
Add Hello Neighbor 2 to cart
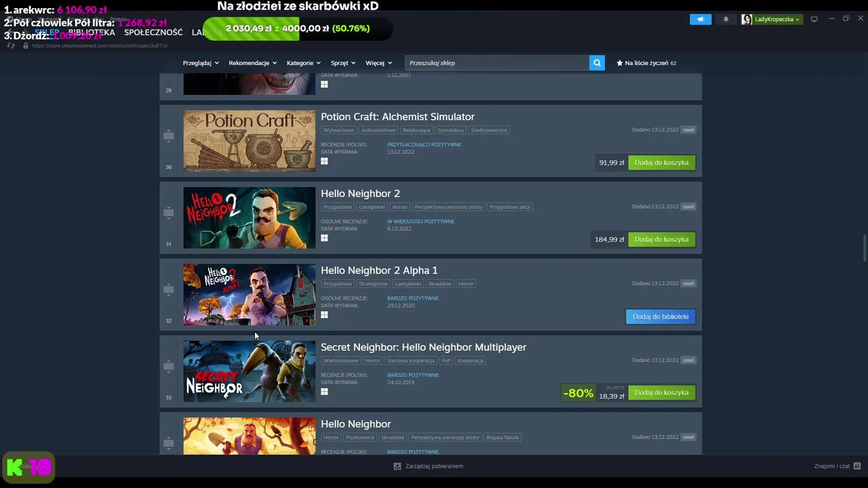coord(661,239)
